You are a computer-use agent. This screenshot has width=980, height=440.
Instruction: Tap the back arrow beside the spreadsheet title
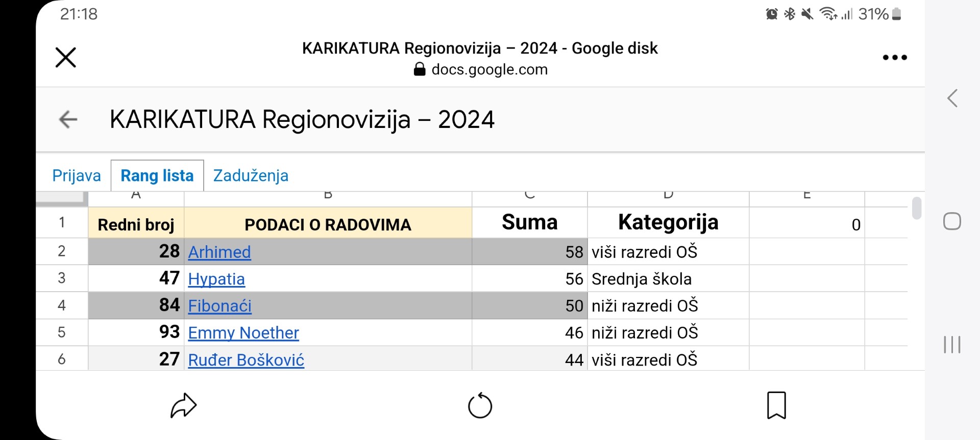coord(68,119)
